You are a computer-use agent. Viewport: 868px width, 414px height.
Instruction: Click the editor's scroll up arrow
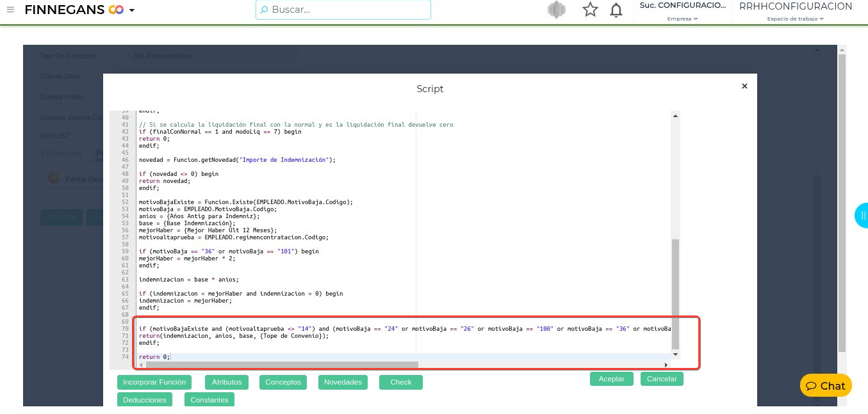click(675, 116)
